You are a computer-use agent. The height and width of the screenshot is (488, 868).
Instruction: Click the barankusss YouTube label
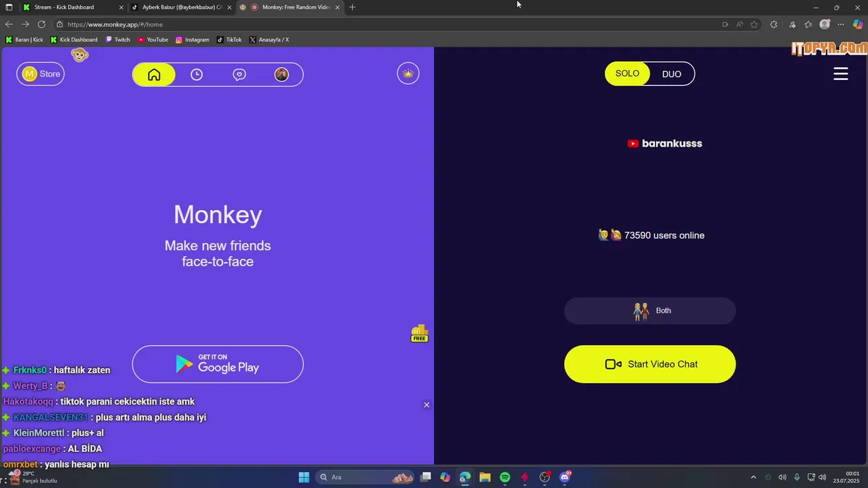665,144
